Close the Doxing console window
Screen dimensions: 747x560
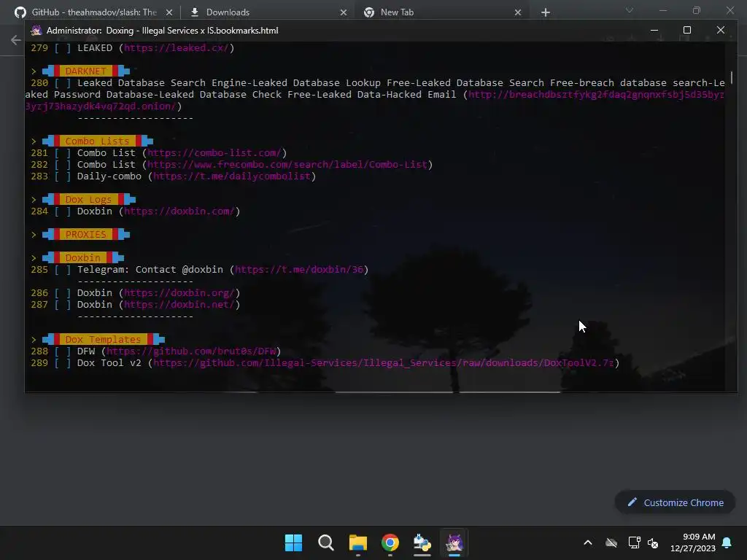(720, 30)
